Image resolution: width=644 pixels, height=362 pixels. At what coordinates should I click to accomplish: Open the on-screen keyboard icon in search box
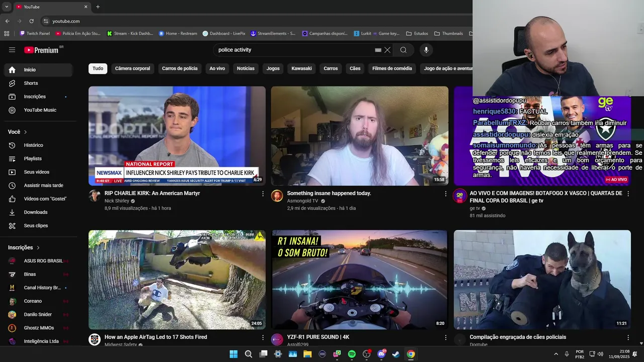[378, 50]
